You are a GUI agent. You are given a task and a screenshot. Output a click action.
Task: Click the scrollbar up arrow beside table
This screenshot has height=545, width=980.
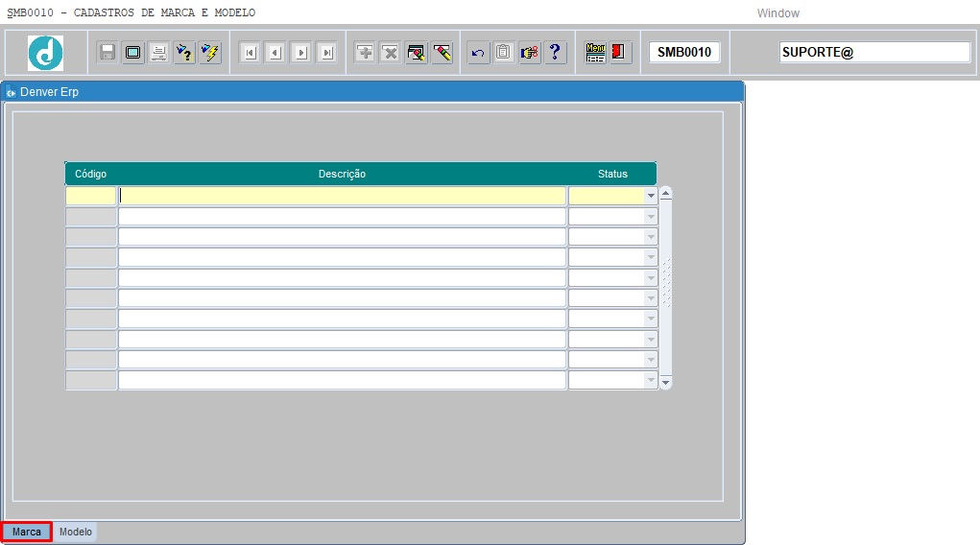(x=665, y=193)
